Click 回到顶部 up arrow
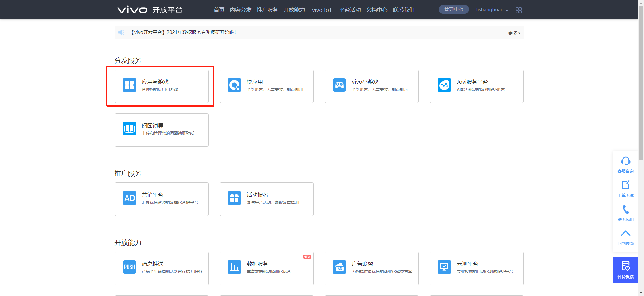This screenshot has width=644, height=296. pos(626,233)
